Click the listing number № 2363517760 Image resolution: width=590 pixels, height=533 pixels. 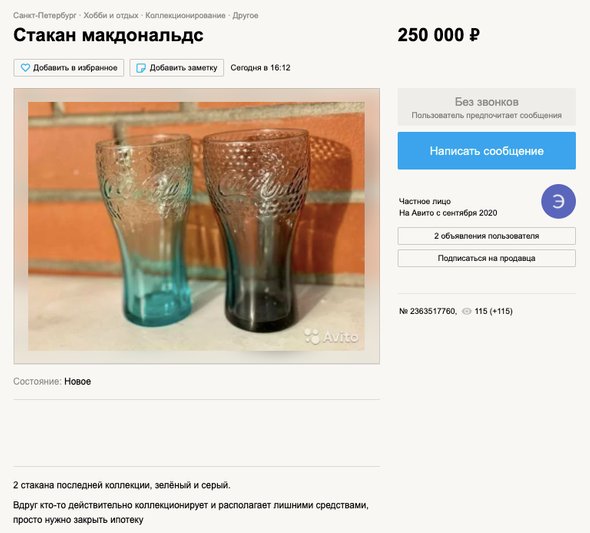click(x=428, y=311)
